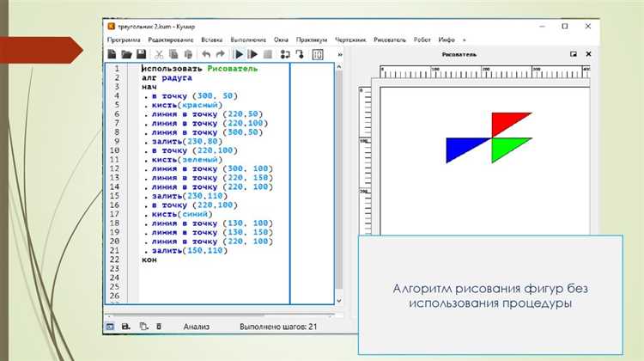644x361 pixels.
Task: Open the Вставка menu
Action: (212, 40)
